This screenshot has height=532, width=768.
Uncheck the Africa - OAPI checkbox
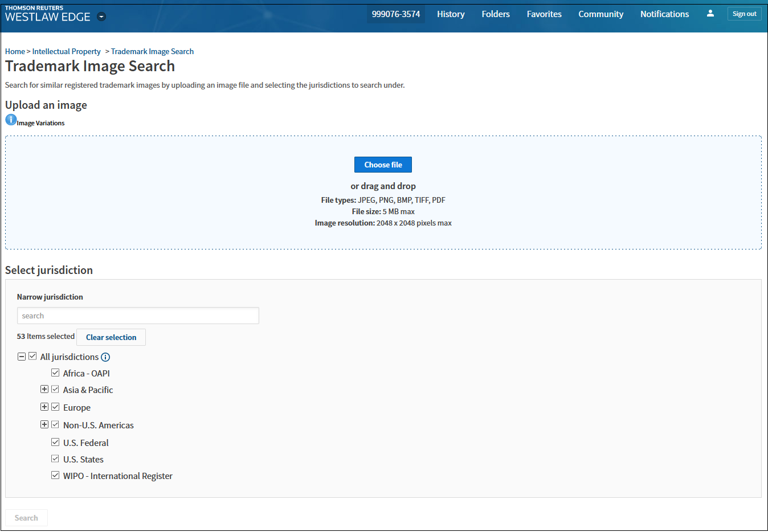click(x=55, y=373)
